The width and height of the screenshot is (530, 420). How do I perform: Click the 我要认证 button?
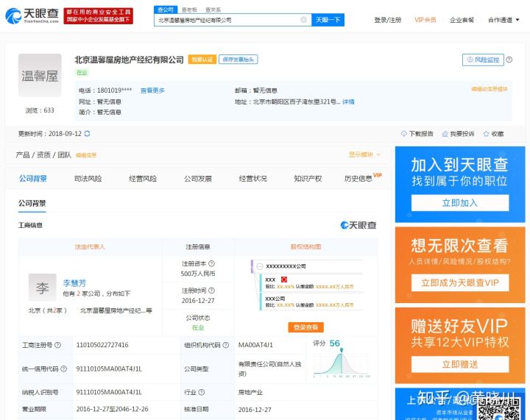coord(202,60)
